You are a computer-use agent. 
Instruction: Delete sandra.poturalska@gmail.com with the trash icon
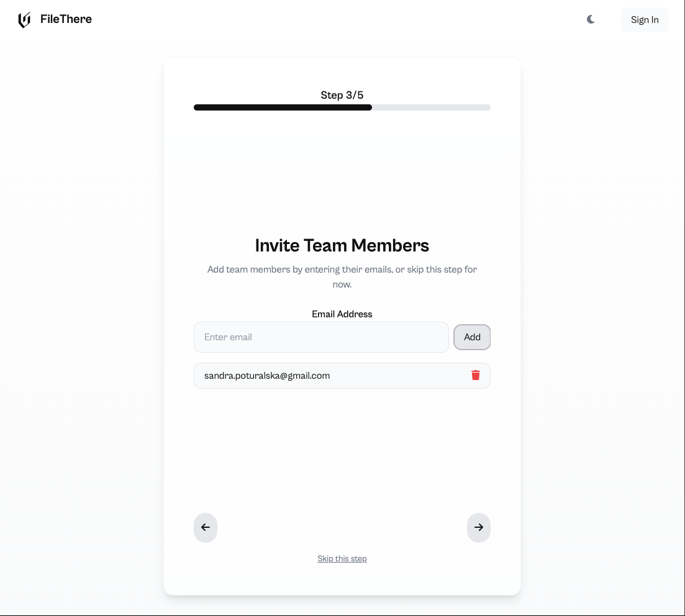coord(476,375)
